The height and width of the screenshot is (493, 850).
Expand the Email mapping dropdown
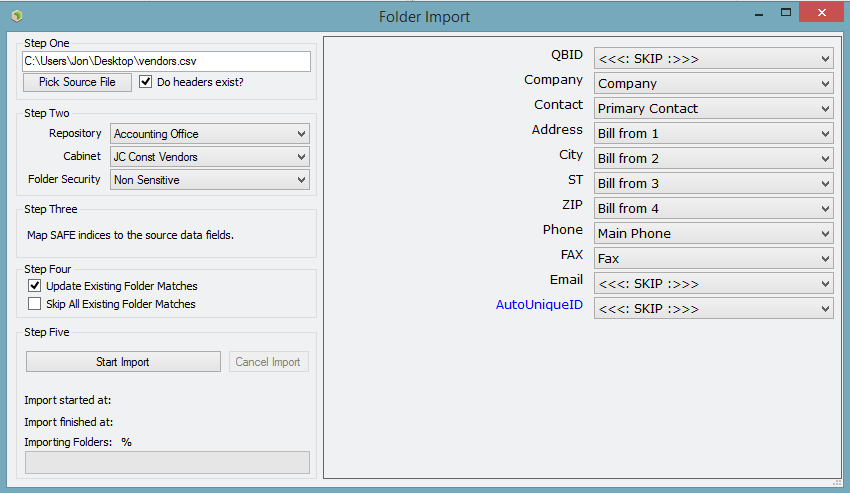click(x=713, y=284)
